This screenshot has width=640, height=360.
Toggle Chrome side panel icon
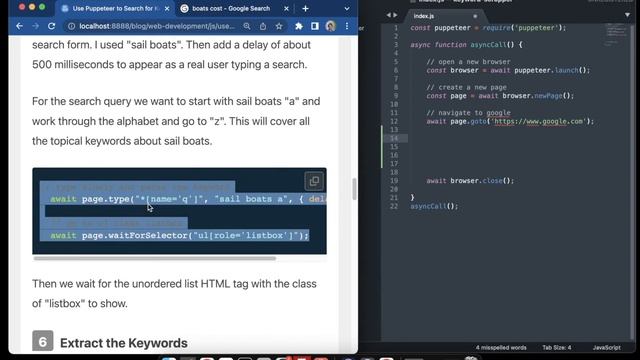[x=315, y=26]
